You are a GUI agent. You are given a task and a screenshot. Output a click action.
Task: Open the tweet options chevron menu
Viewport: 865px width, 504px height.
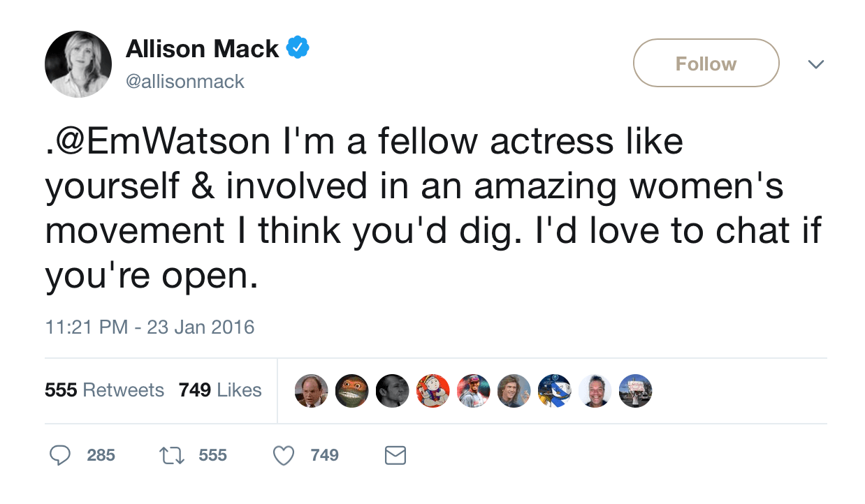coord(815,64)
